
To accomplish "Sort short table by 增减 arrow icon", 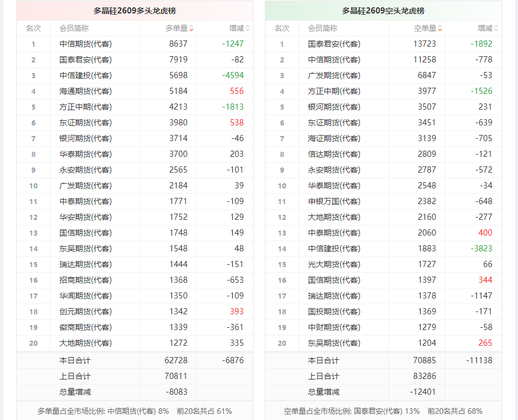I will (x=496, y=29).
